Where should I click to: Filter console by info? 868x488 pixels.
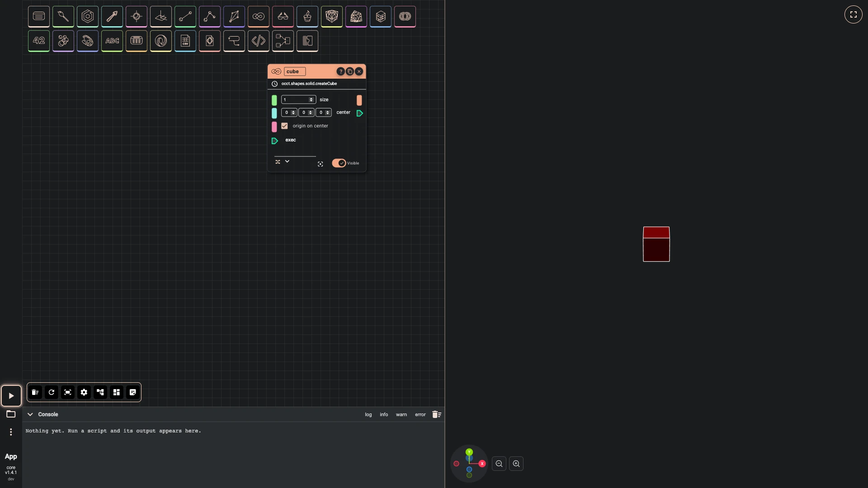[384, 414]
